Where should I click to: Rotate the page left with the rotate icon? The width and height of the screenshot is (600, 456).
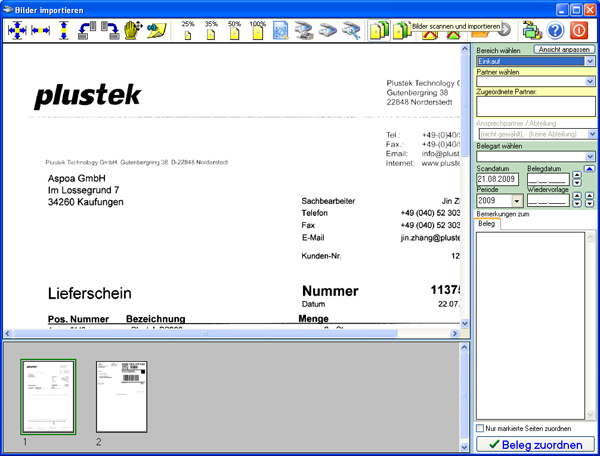click(x=87, y=30)
